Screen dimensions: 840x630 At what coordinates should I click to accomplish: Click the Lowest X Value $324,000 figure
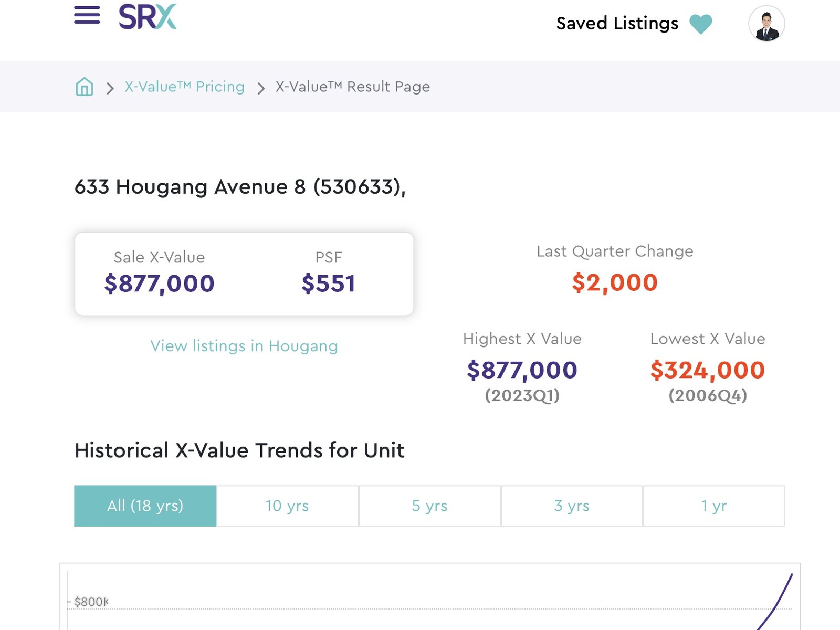click(x=708, y=370)
